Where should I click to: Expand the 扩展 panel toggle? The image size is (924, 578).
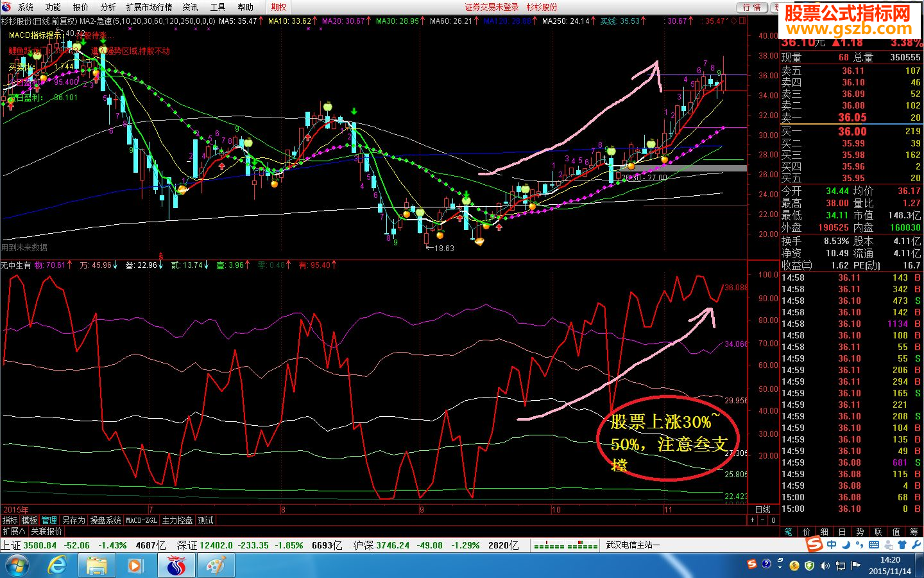(14, 531)
